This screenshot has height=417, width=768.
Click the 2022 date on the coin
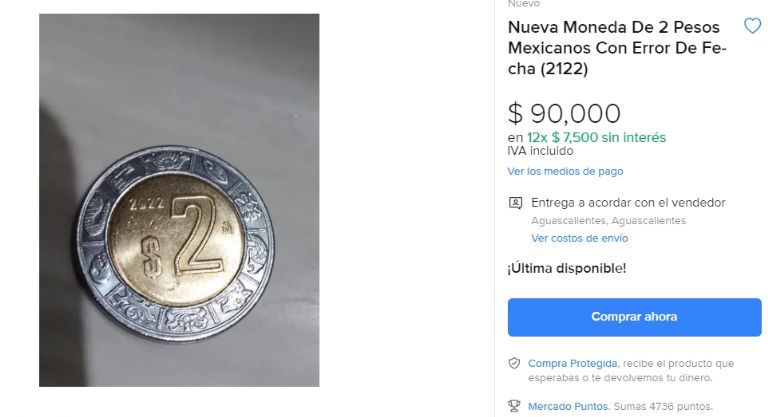click(x=146, y=202)
